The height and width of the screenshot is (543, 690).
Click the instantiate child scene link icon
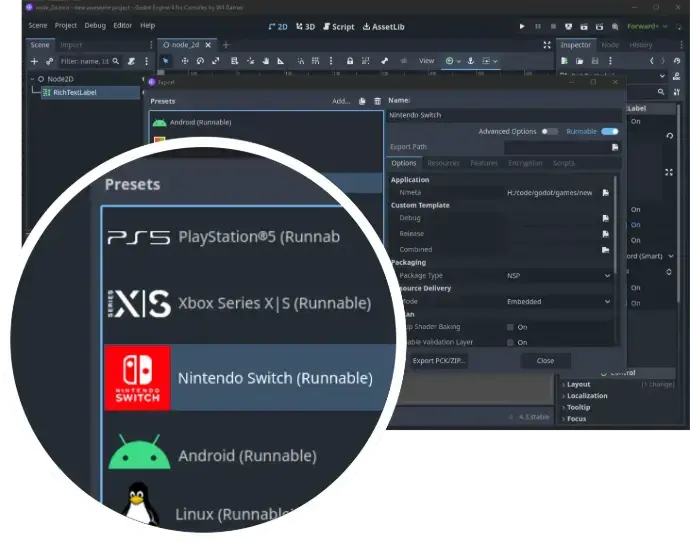click(49, 61)
